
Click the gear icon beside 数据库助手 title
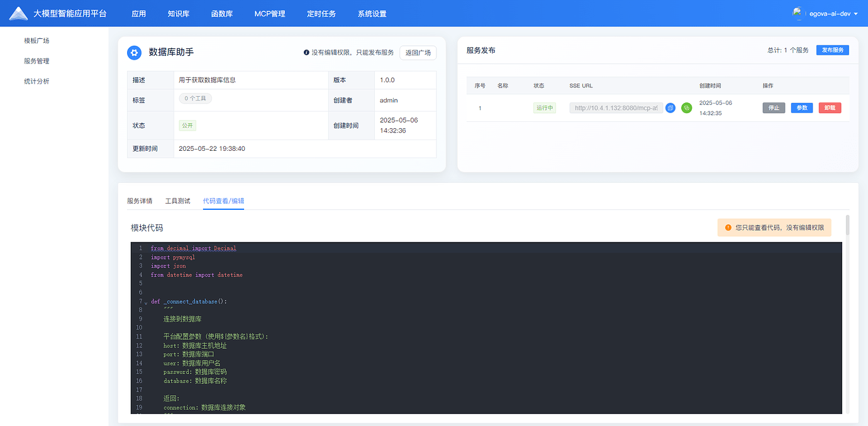(x=134, y=53)
